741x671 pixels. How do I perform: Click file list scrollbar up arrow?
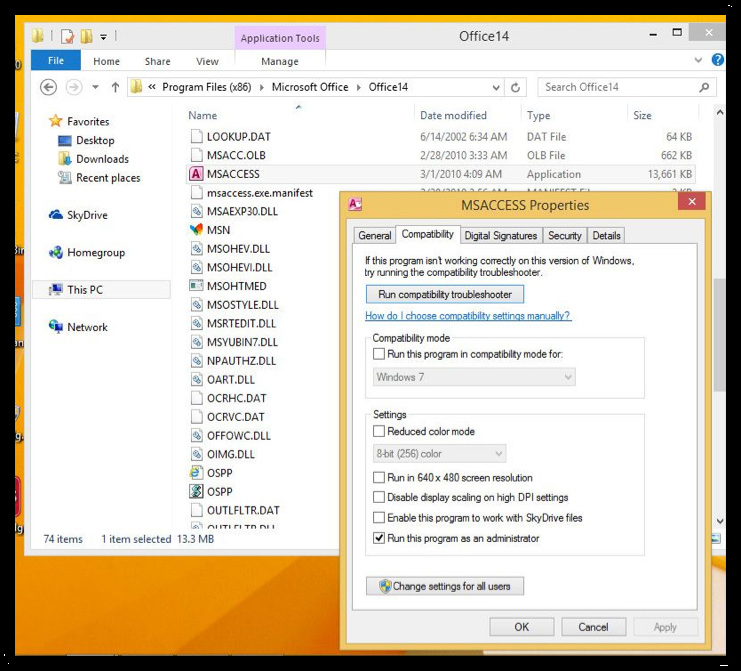pos(719,112)
